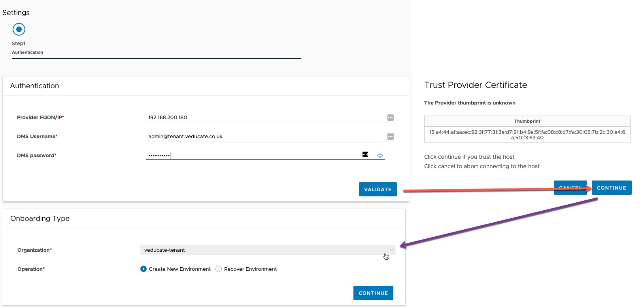Click the DMS password label

37,156
